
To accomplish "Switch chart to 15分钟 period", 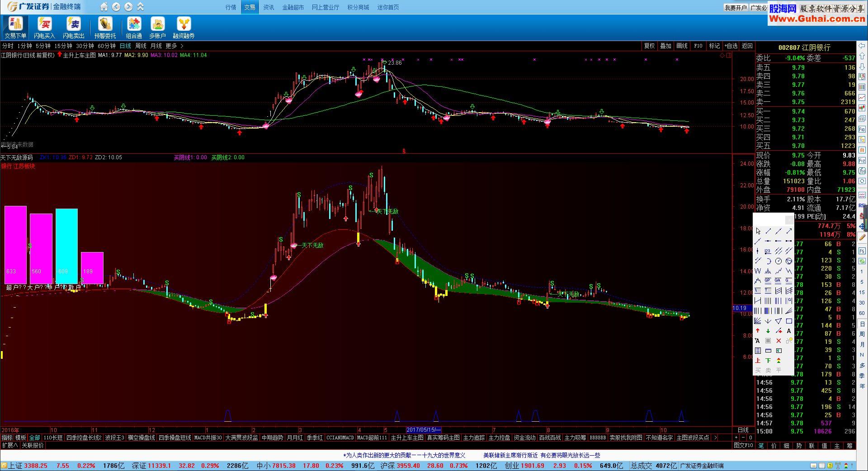I will tap(63, 46).
